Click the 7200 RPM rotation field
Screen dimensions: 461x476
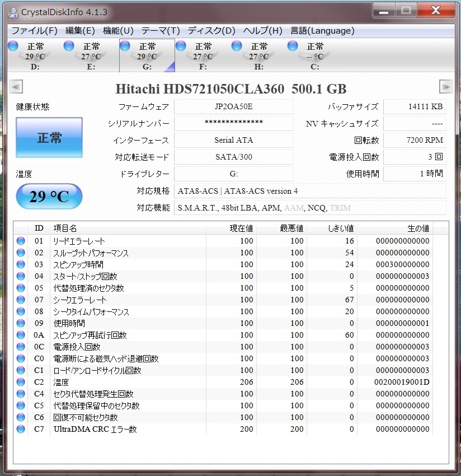(415, 140)
